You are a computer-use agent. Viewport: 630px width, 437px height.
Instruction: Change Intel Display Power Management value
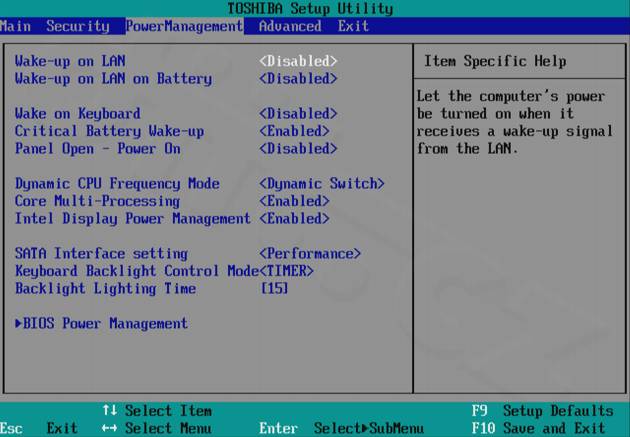click(294, 218)
